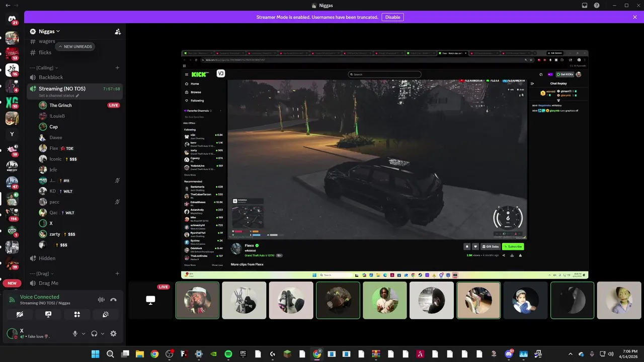644x362 pixels.
Task: Open the Windows Start menu
Action: [x=96, y=354]
